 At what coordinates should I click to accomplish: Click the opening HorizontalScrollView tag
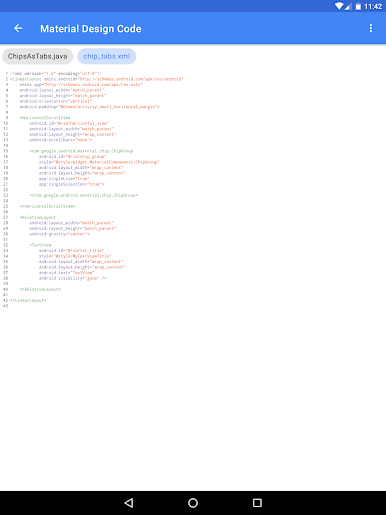coord(45,118)
